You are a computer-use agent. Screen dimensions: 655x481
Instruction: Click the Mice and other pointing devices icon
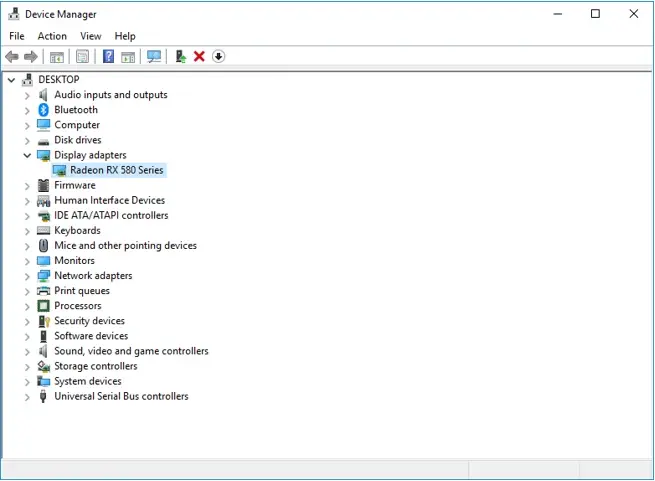pyautogui.click(x=43, y=245)
